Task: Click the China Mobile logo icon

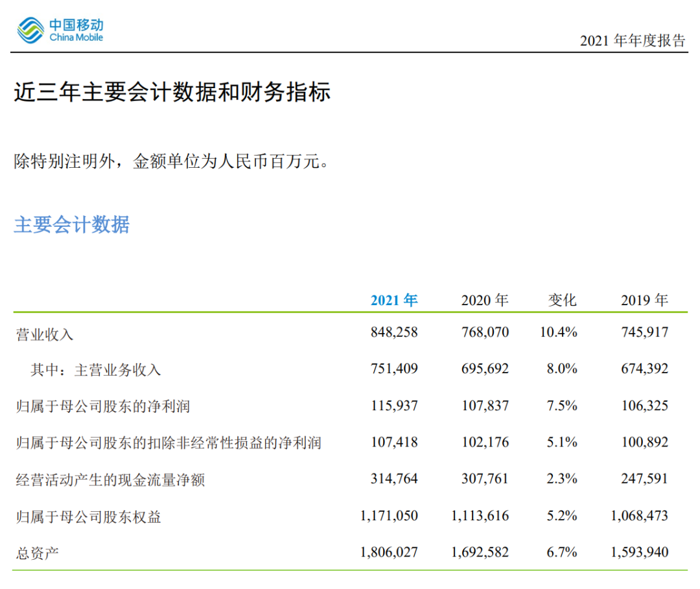Action: point(30,30)
